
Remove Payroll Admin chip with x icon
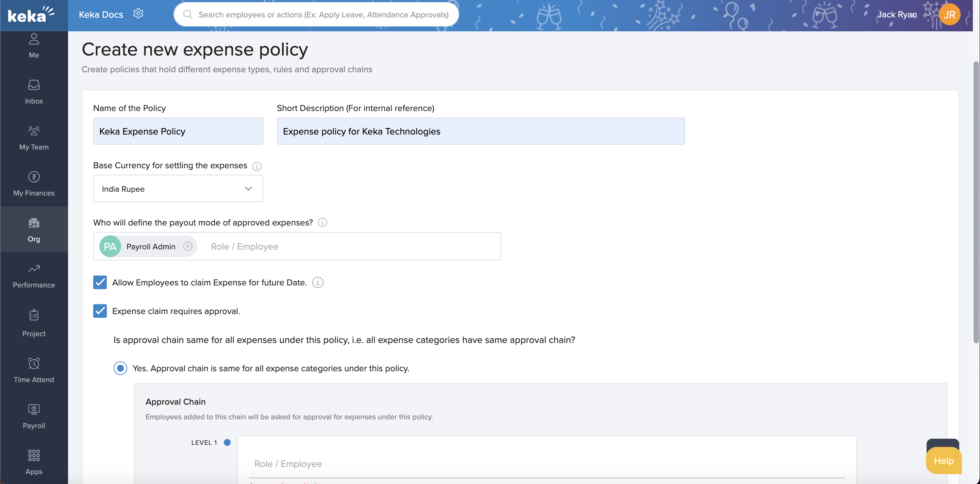187,246
